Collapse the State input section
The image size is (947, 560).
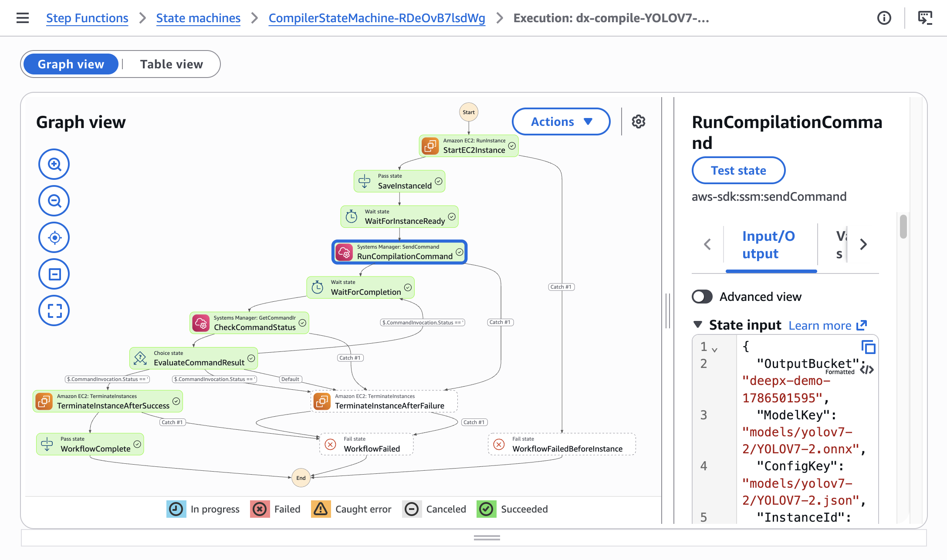point(698,324)
